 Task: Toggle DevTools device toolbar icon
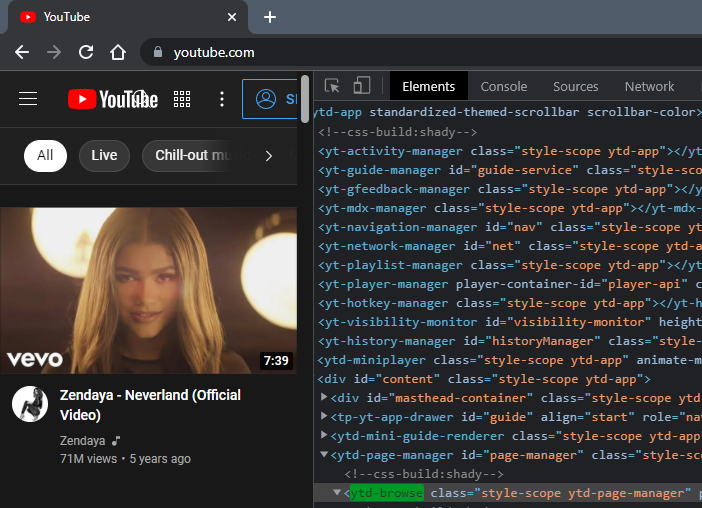[x=362, y=85]
